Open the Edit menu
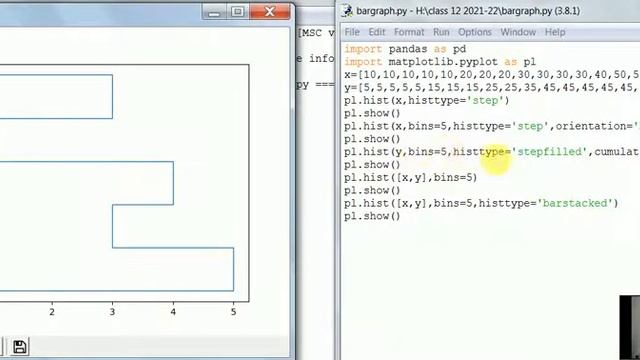The image size is (640, 360). (x=377, y=32)
